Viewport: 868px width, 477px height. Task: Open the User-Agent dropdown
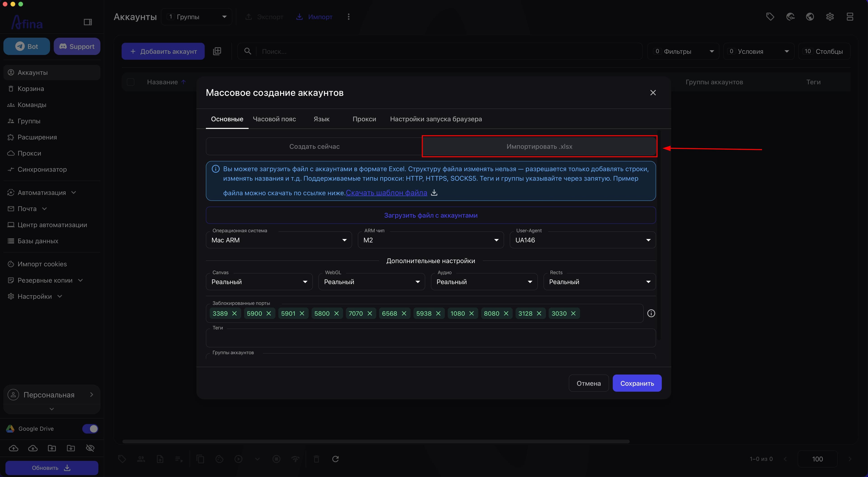click(x=583, y=240)
